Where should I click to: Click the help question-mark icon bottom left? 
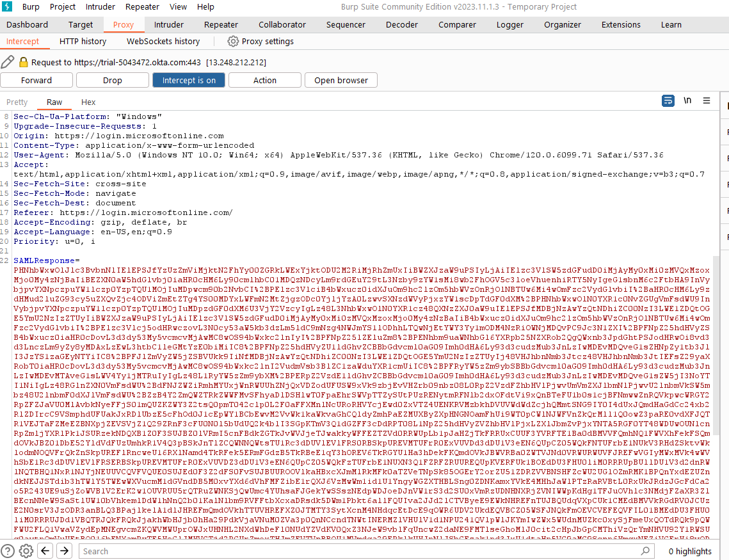click(x=8, y=550)
